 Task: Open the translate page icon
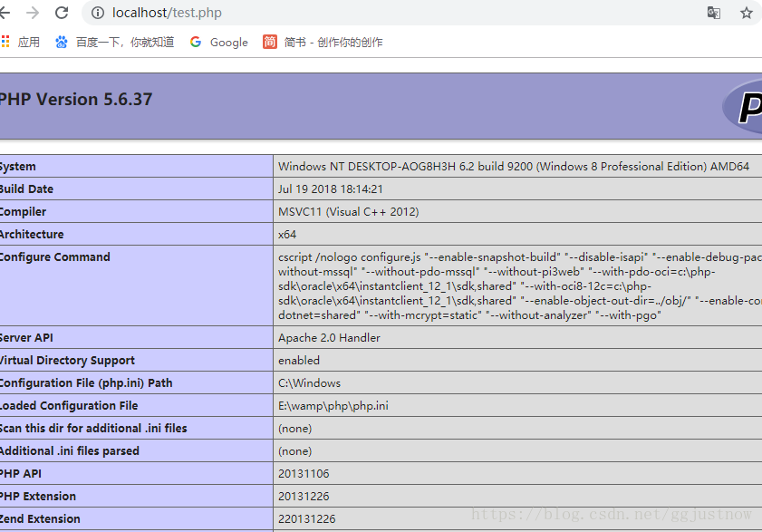coord(713,13)
